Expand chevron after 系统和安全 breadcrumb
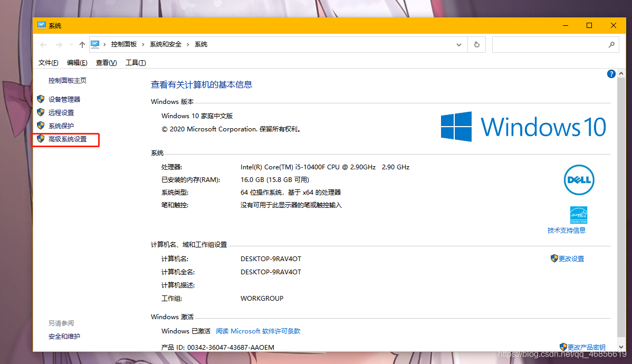 188,44
